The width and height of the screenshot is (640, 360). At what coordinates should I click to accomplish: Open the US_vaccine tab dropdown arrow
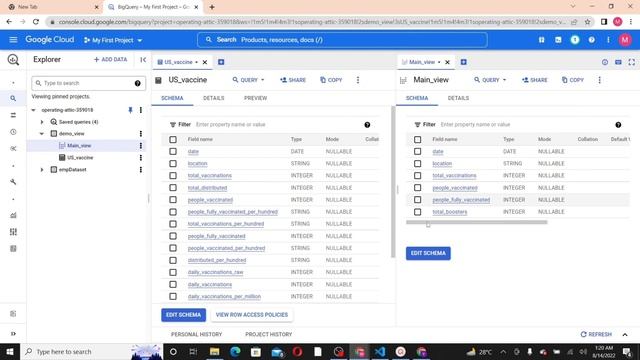(196, 62)
